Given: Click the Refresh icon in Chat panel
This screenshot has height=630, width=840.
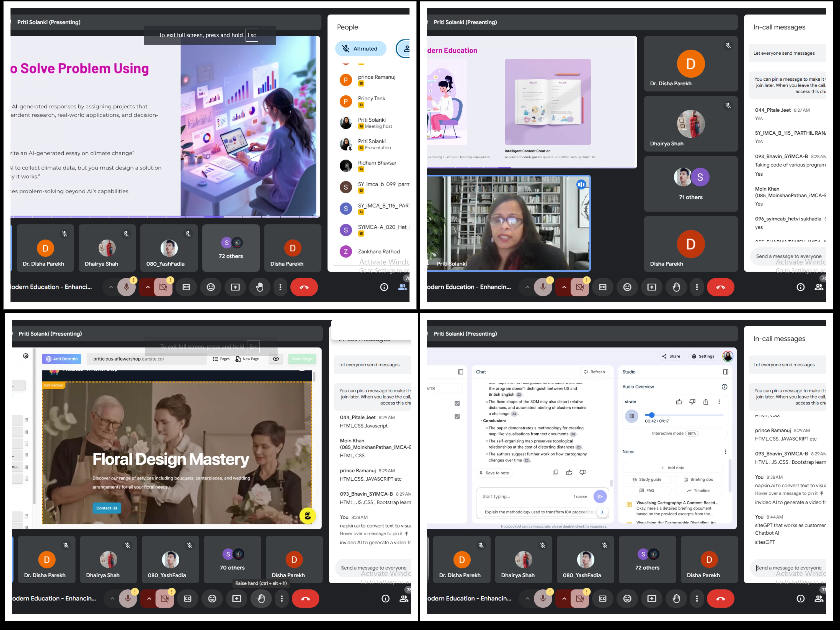Looking at the screenshot, I should 586,372.
